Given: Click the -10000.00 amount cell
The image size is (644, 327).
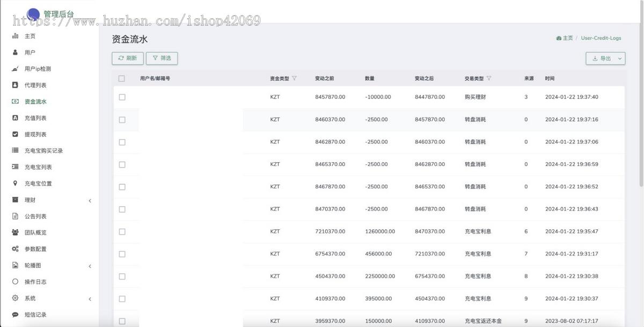Looking at the screenshot, I should [x=378, y=97].
